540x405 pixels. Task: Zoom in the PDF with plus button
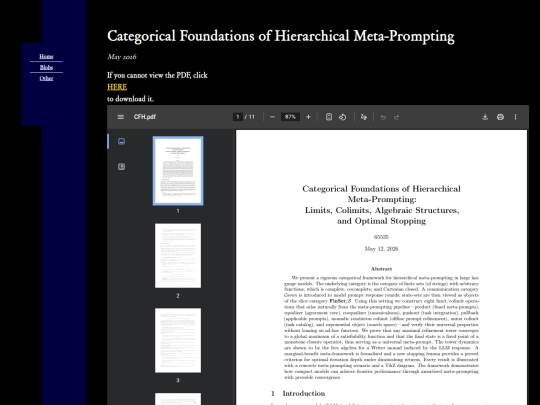point(308,117)
